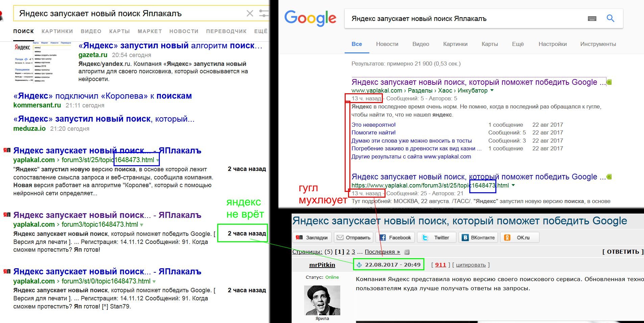Switch to Yandex НОВОСТИ tab
644x323 pixels.
coord(184,31)
